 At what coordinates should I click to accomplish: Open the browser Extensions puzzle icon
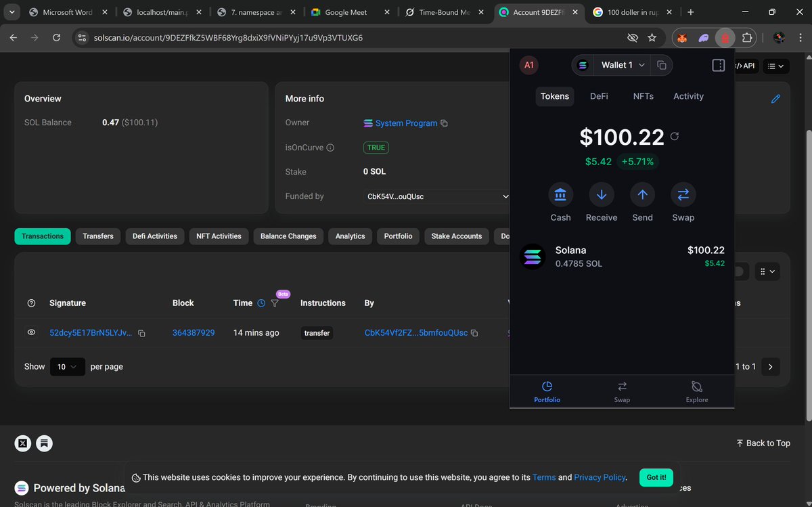pyautogui.click(x=747, y=38)
